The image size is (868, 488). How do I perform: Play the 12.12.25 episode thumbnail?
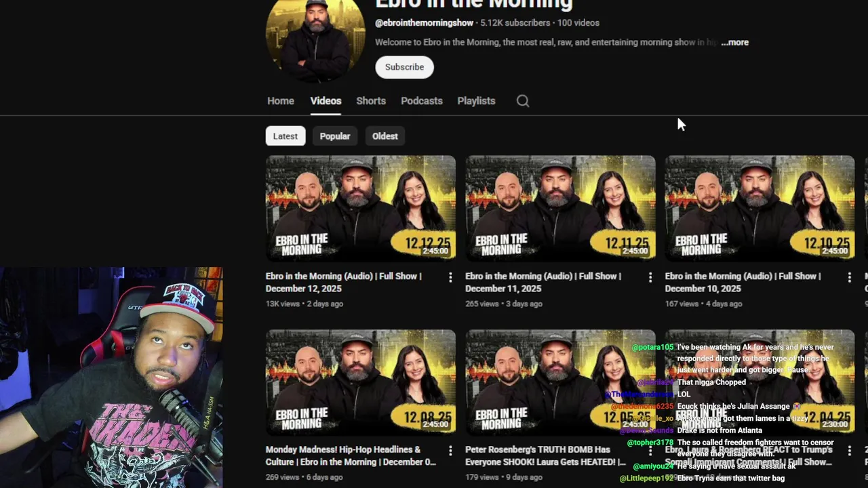[x=361, y=208]
